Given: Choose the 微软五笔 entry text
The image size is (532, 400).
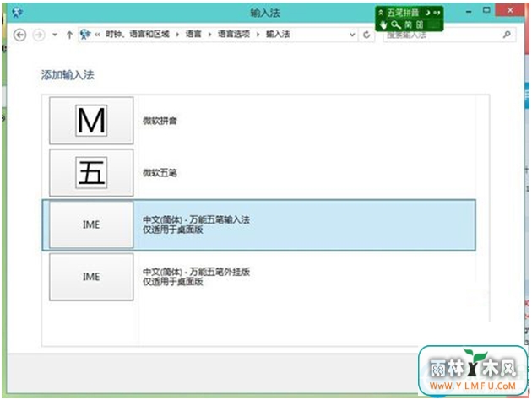Looking at the screenshot, I should (x=160, y=173).
